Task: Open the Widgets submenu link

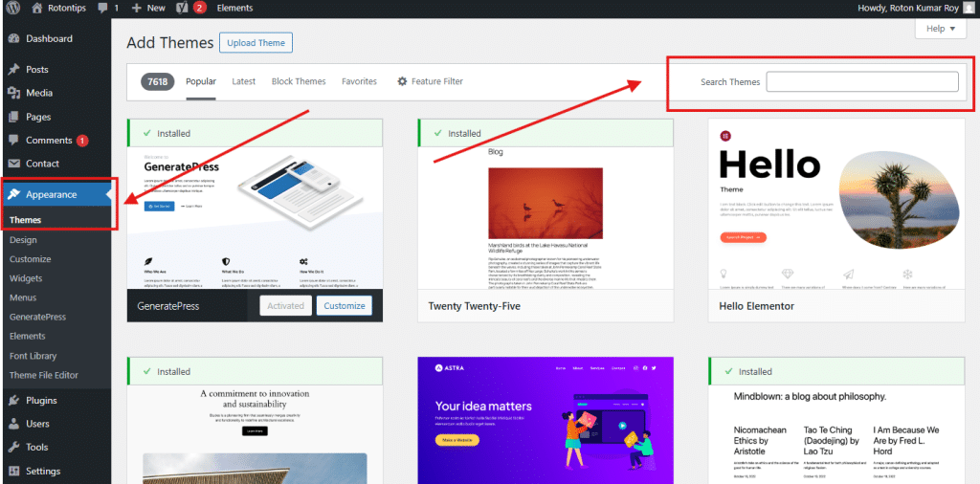Action: [x=26, y=278]
